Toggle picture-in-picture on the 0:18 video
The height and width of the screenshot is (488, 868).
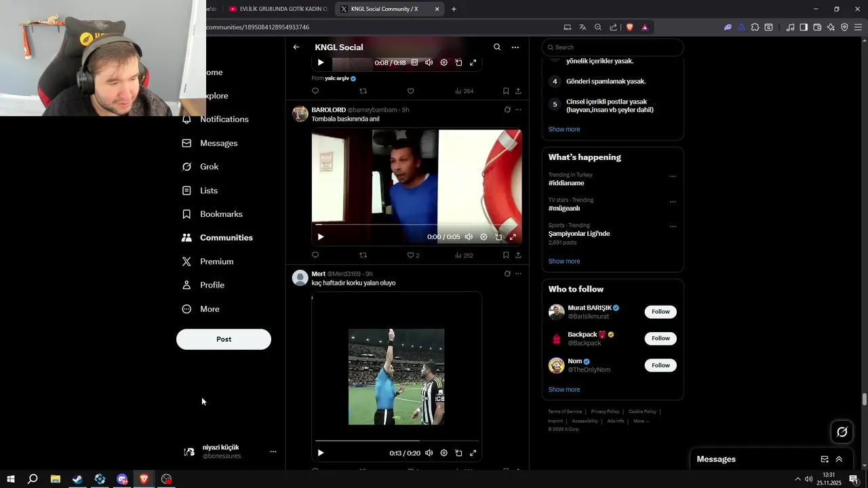(x=458, y=62)
